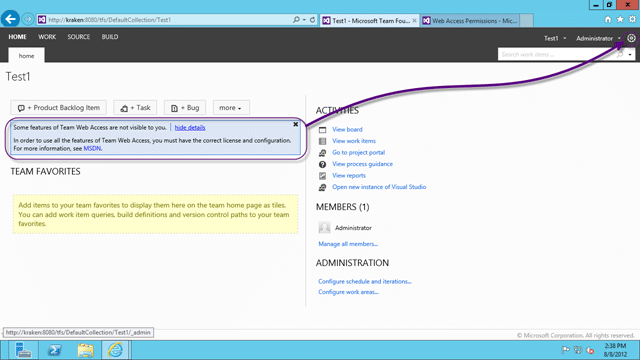640x360 pixels.
Task: Open the WORK hub
Action: point(47,37)
